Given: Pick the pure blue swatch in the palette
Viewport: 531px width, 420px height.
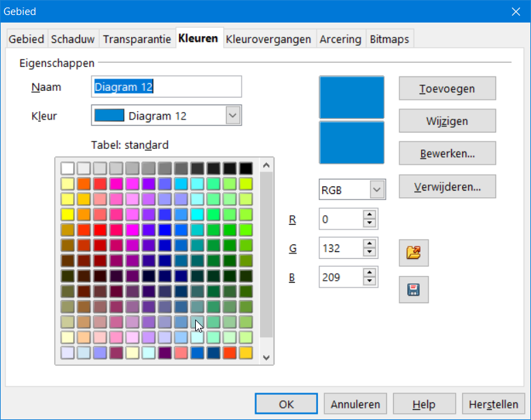Looking at the screenshot, I should (x=165, y=229).
